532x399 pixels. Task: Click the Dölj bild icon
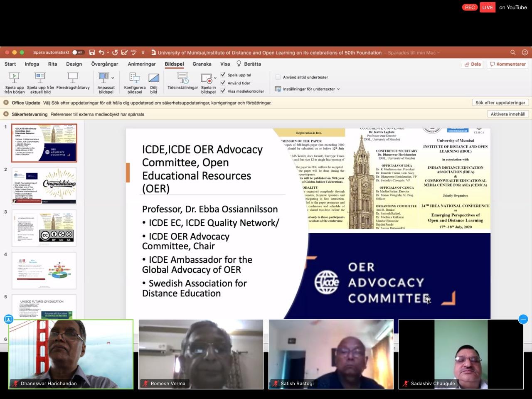pyautogui.click(x=154, y=77)
